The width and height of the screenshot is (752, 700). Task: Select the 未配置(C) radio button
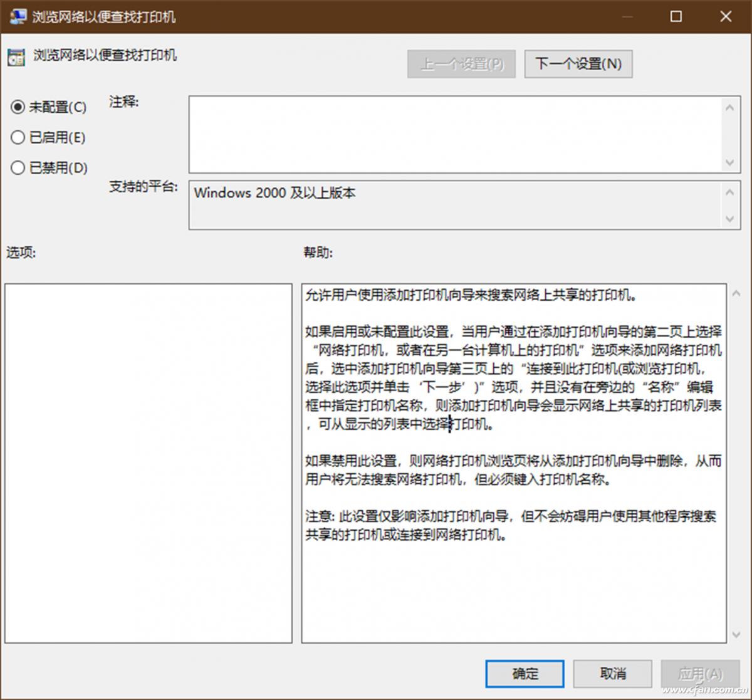(18, 107)
